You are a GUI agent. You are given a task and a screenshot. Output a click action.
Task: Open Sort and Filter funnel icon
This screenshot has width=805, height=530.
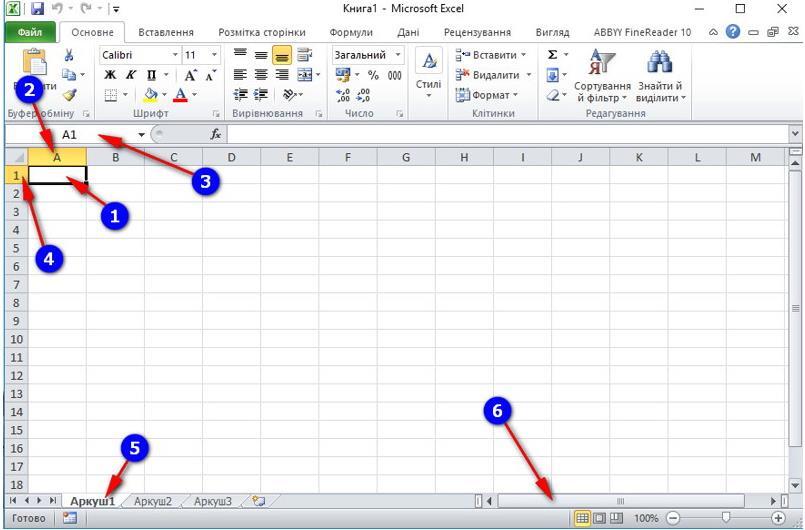click(602, 63)
